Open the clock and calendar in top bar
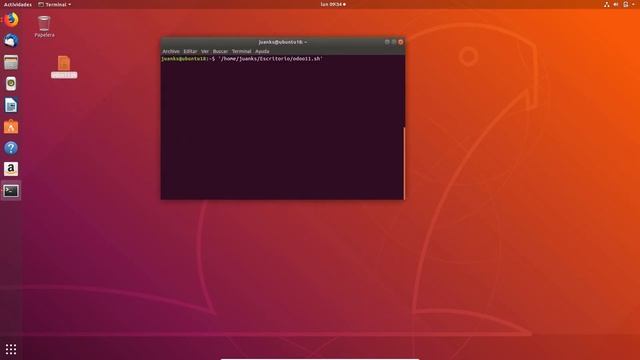 333,4
